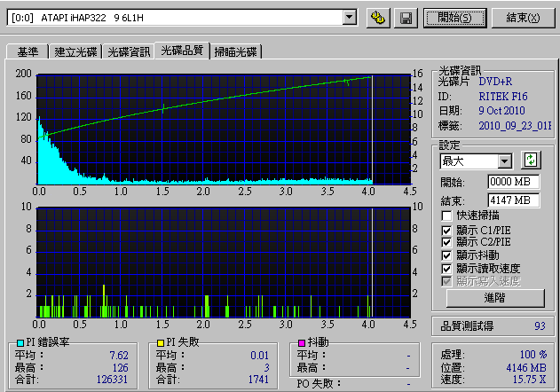Click the green refresh icon beside speed dropdown
Viewport: 560px width, 392px height.
531,161
